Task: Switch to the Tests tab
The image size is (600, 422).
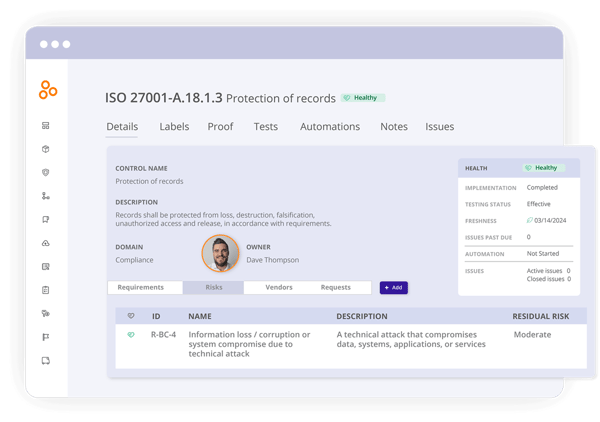Action: (266, 127)
